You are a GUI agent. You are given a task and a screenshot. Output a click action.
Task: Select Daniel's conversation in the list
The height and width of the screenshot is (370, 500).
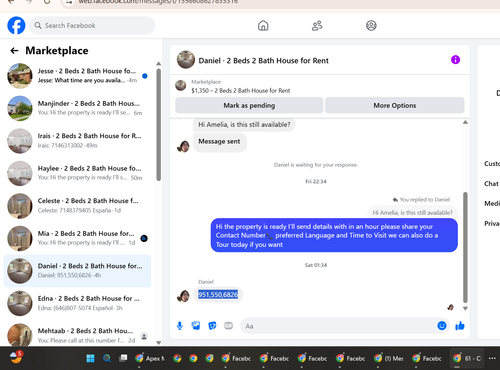click(77, 271)
